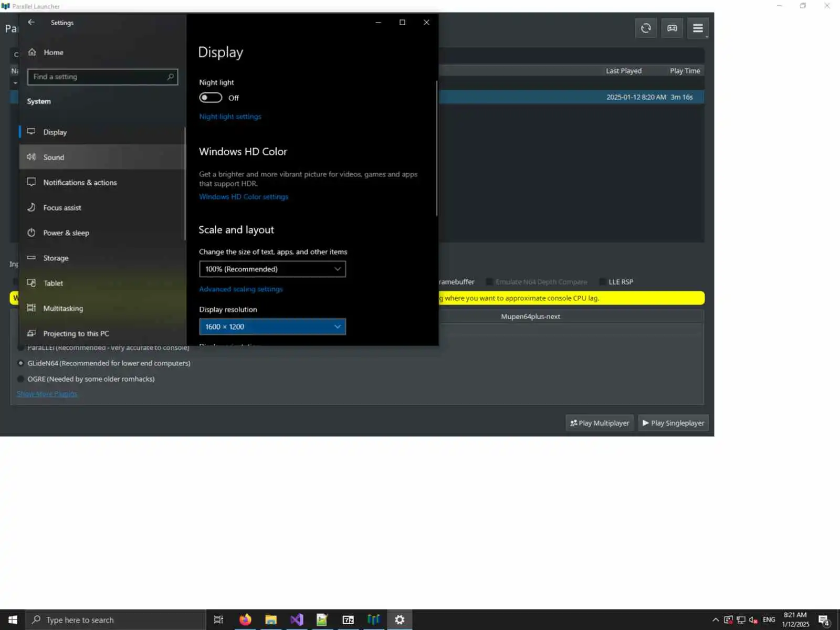The image size is (840, 630).
Task: Toggle Emulate N64 Depth Compare checkbox
Action: click(x=489, y=282)
